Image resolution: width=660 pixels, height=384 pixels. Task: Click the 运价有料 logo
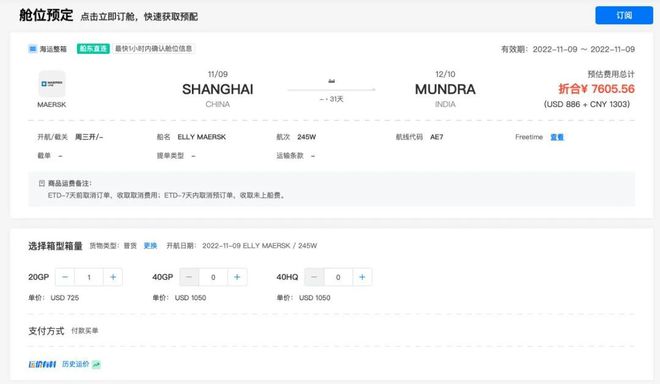[x=42, y=364]
